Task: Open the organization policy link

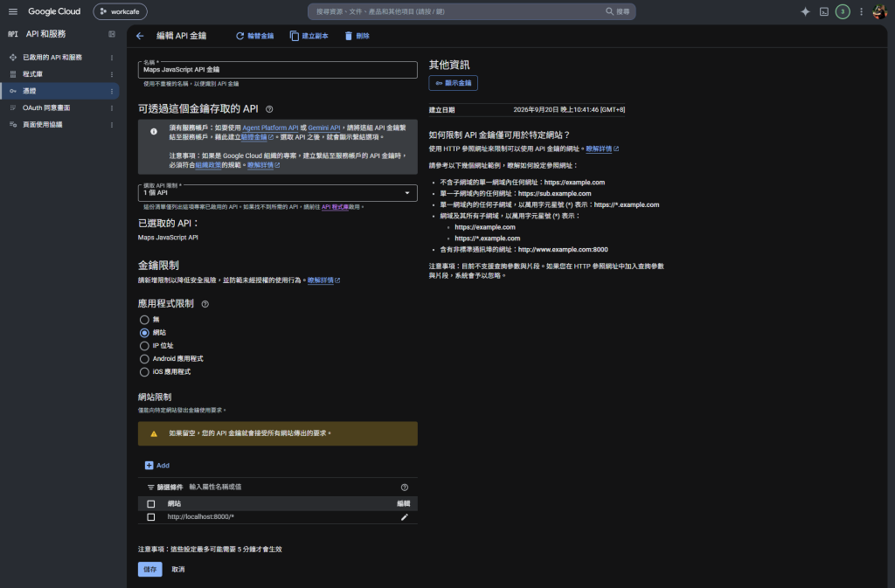Action: click(x=208, y=165)
